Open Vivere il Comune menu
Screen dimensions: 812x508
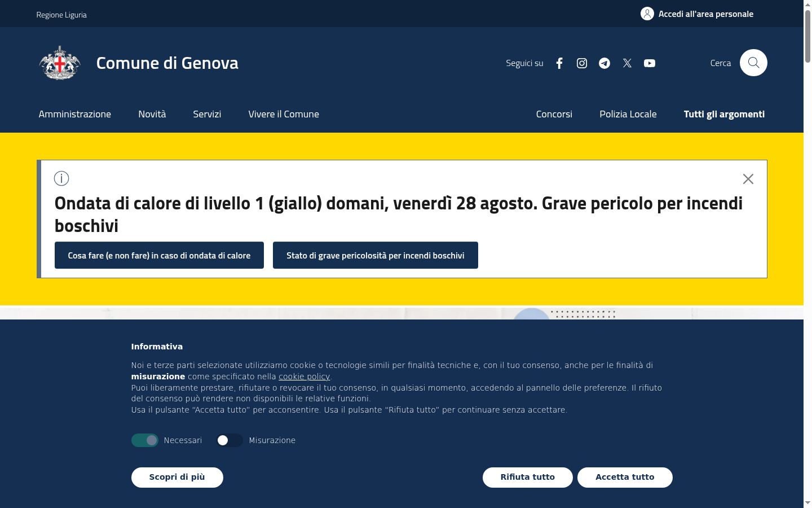tap(284, 114)
